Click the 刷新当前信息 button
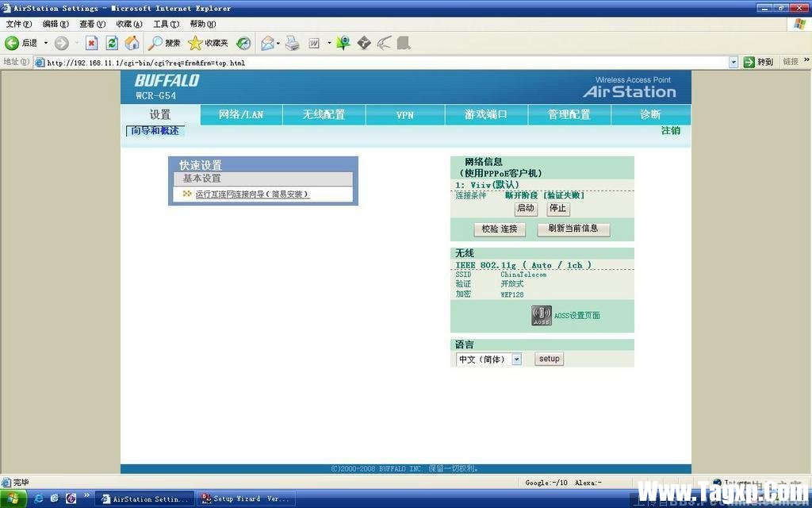The width and height of the screenshot is (812, 508). pos(573,229)
